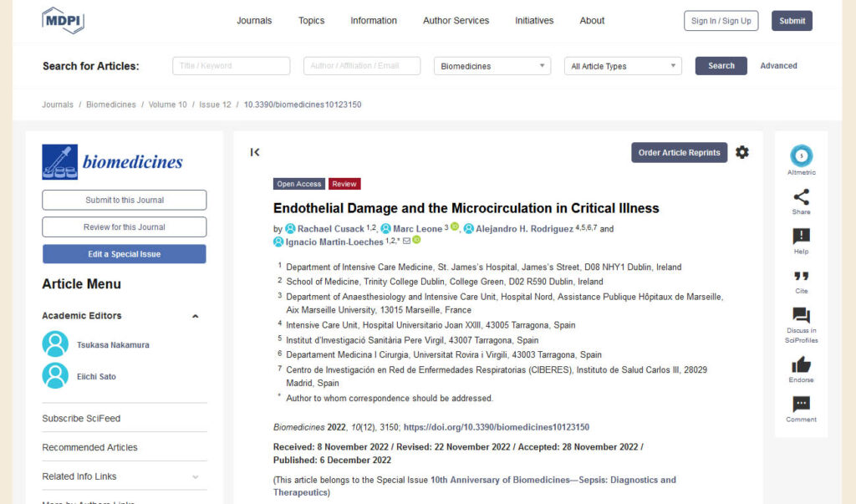This screenshot has height=504, width=856.
Task: Click the Endorse thumbs-up icon
Action: pyautogui.click(x=801, y=364)
